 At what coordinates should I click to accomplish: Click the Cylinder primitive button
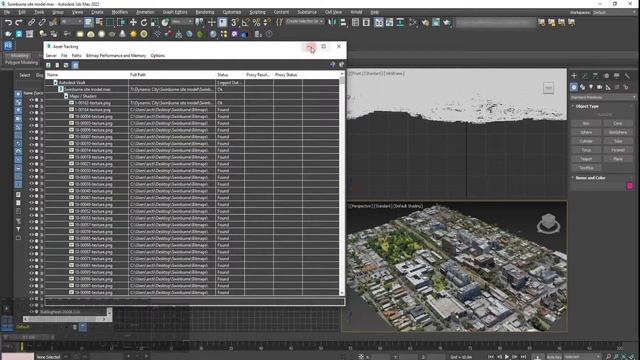586,141
